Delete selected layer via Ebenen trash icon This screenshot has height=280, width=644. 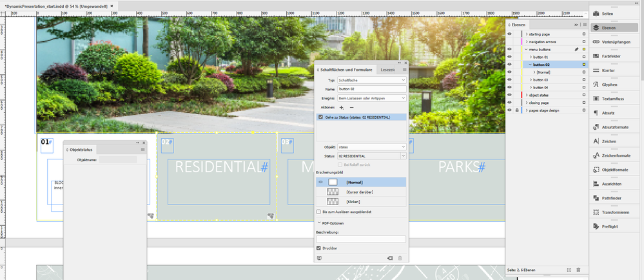(x=578, y=270)
